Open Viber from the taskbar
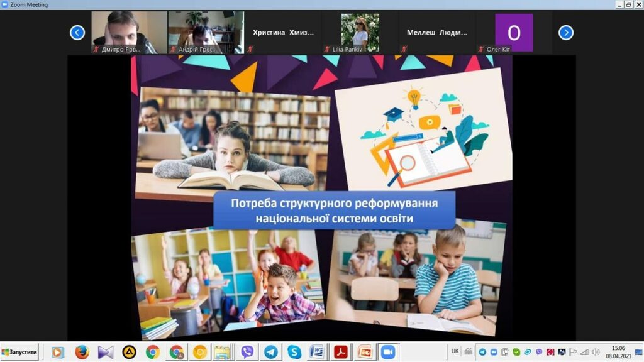Image resolution: width=644 pixels, height=362 pixels. [247, 352]
